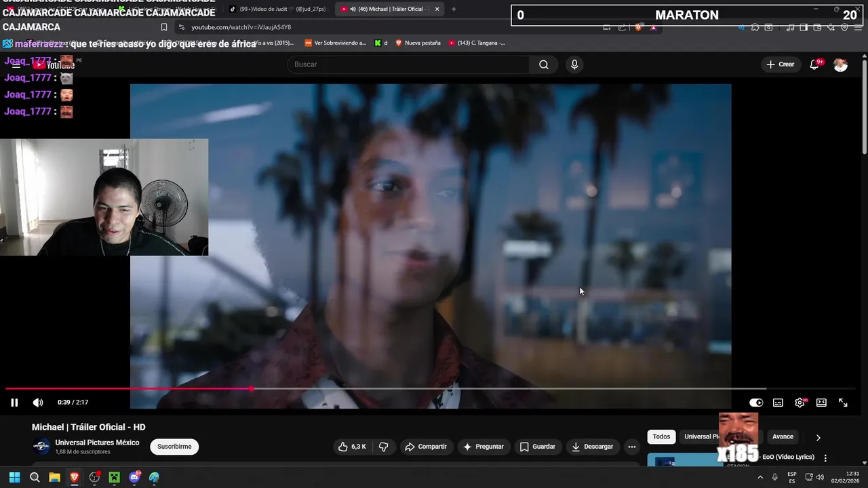The width and height of the screenshot is (868, 488).
Task: Click the video title Michael | Tráiler Oficial - HD
Action: click(x=89, y=427)
